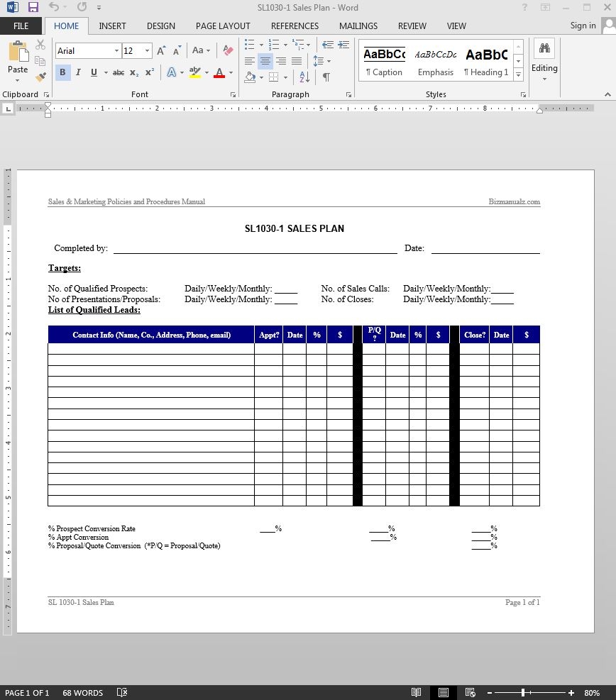Click the Cut scissors icon
616x700 pixels.
coord(40,45)
